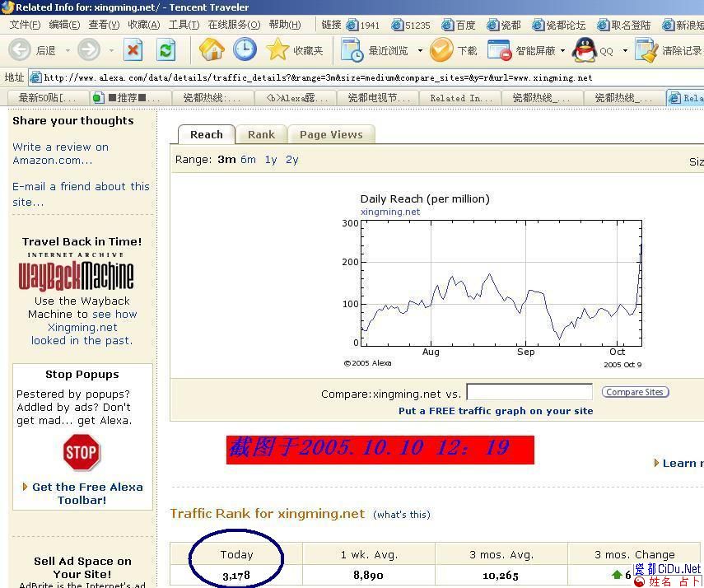
Task: Click the QQ penguin icon
Action: point(585,50)
